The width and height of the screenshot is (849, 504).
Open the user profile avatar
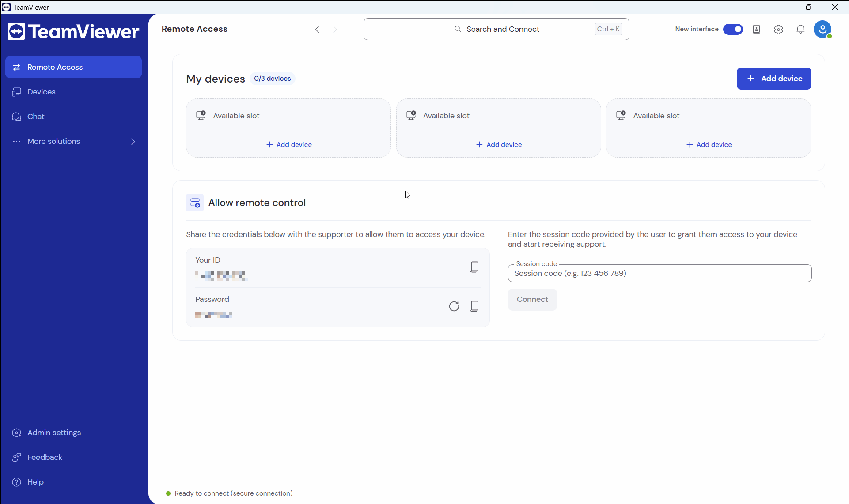[822, 29]
